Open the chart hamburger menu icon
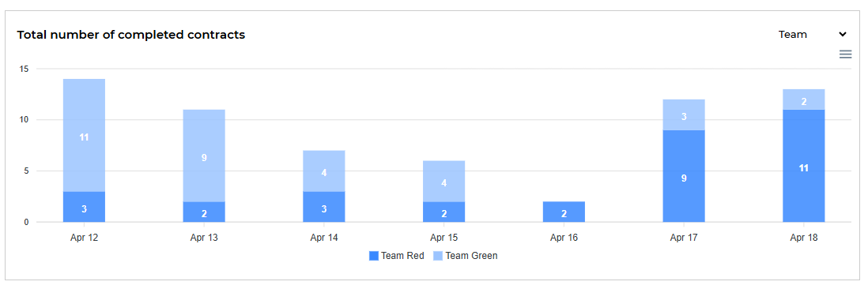 pyautogui.click(x=845, y=54)
